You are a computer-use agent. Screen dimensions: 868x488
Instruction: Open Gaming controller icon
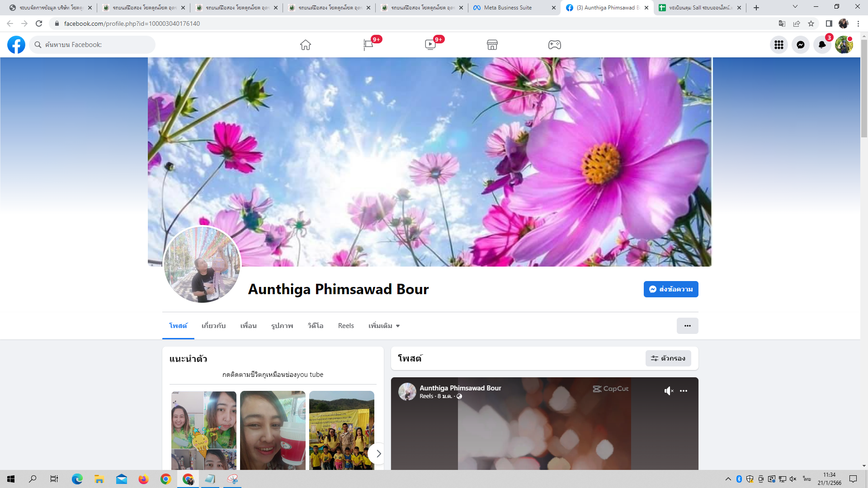pyautogui.click(x=554, y=45)
